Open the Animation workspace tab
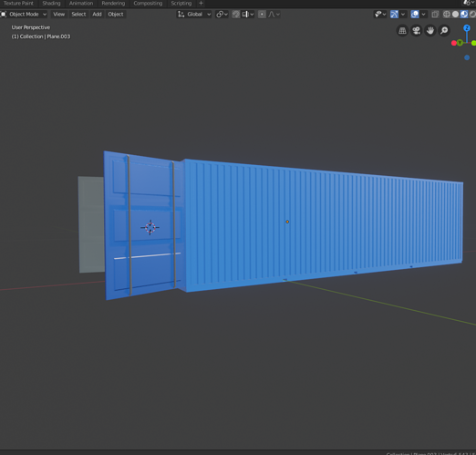This screenshot has width=476, height=455. click(x=81, y=4)
